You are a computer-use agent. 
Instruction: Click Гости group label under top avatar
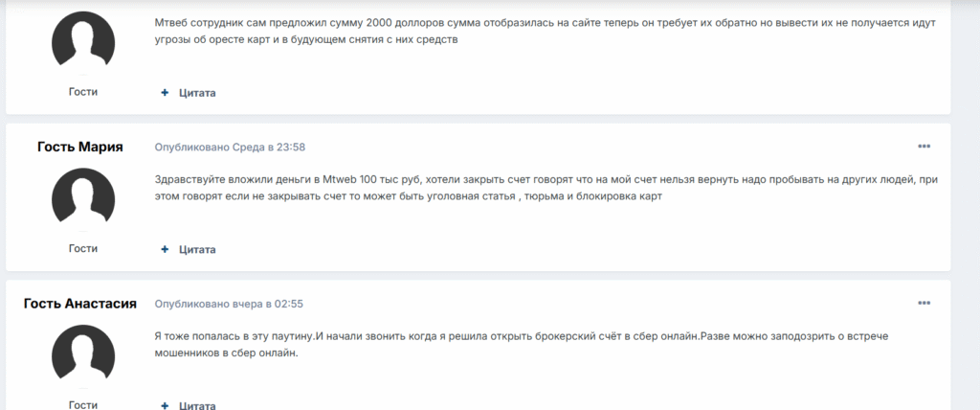click(x=83, y=91)
